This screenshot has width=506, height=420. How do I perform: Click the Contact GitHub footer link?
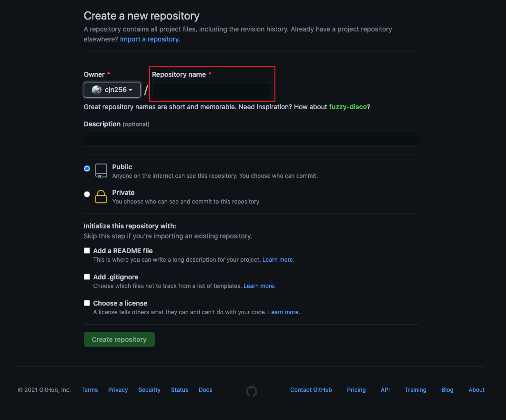pos(311,389)
